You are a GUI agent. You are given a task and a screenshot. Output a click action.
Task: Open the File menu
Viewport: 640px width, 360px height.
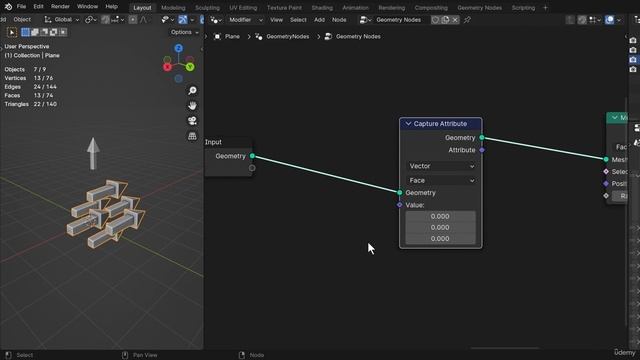pyautogui.click(x=21, y=7)
